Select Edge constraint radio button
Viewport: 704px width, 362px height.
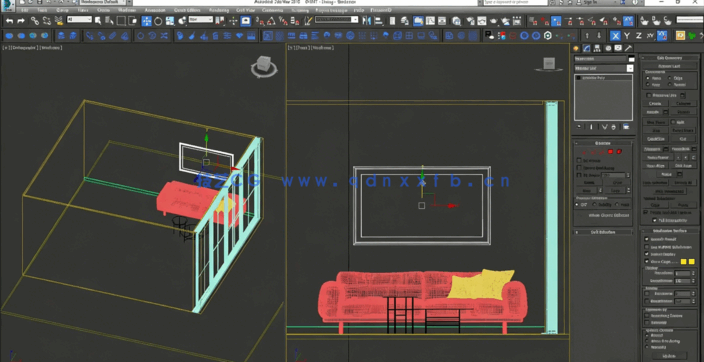pos(669,78)
